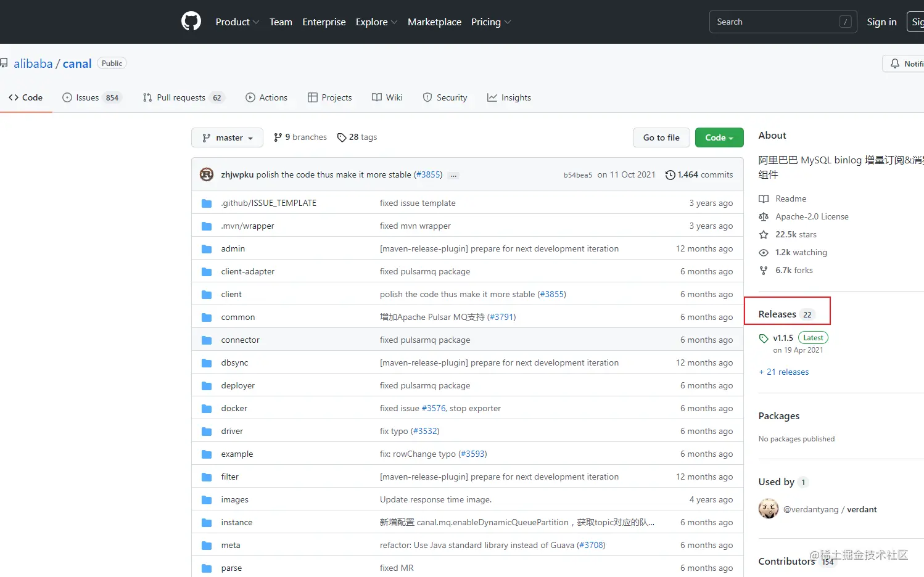Click the dbsync folder icon
The image size is (924, 577).
coord(207,363)
